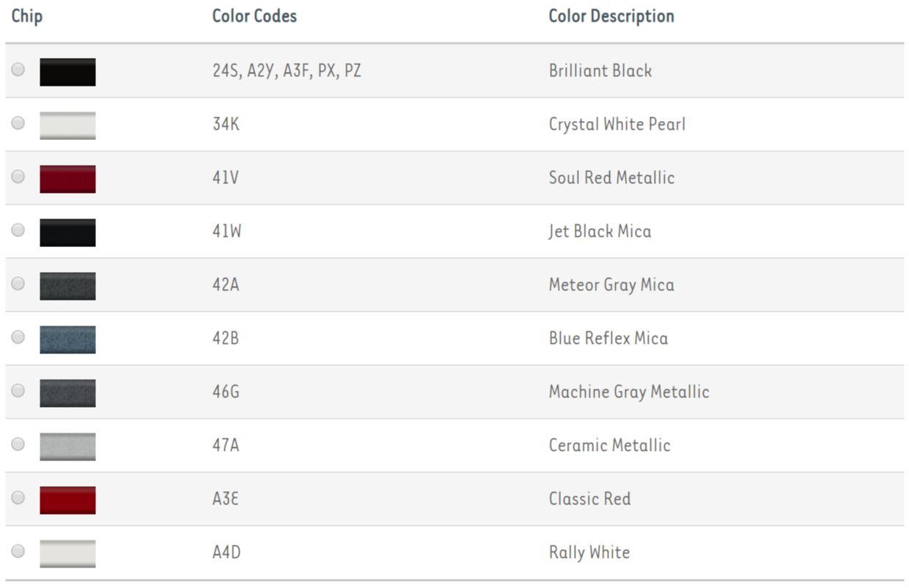Choose the Soul Red Metallic radio option

pyautogui.click(x=18, y=177)
